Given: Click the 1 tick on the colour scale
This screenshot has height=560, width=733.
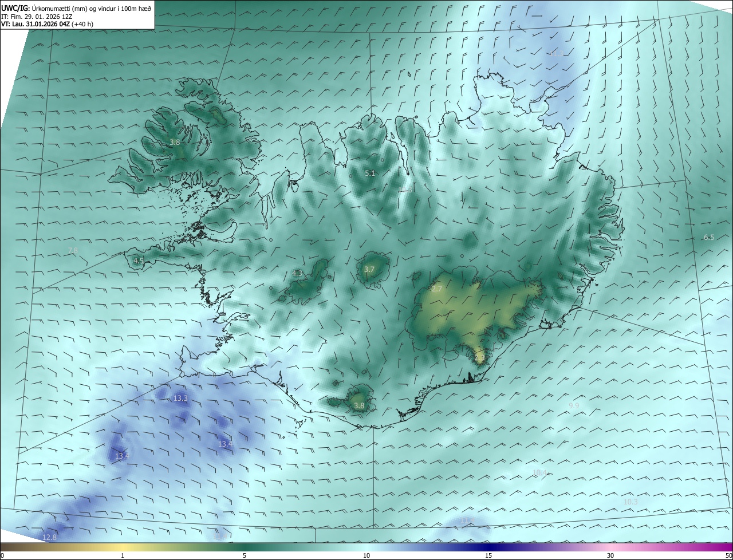Looking at the screenshot, I should click(x=123, y=555).
